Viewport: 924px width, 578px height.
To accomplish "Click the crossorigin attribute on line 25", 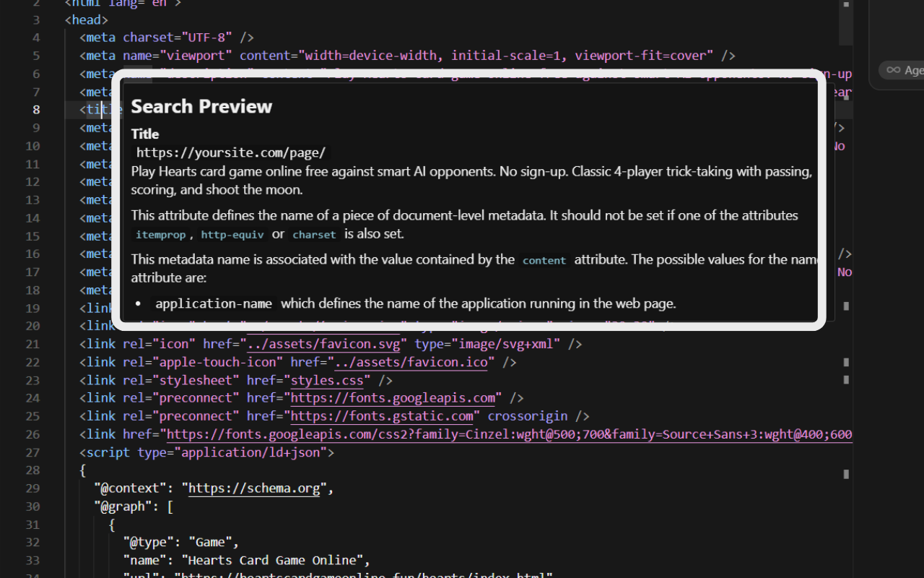I will coord(528,416).
